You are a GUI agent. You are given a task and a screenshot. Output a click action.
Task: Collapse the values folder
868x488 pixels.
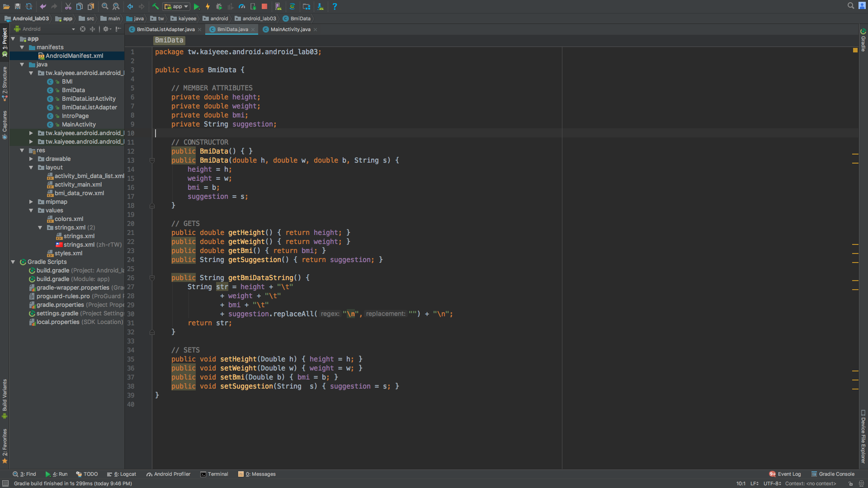pyautogui.click(x=31, y=210)
